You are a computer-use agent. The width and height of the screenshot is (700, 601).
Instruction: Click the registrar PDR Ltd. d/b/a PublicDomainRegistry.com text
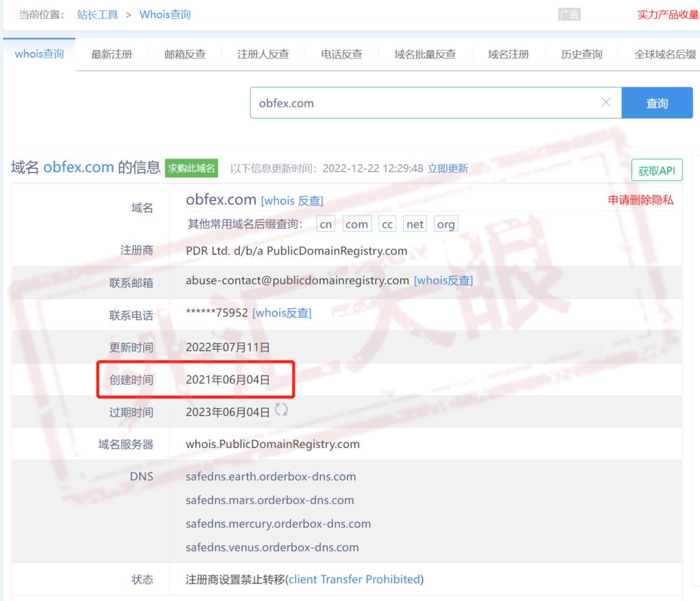(296, 251)
